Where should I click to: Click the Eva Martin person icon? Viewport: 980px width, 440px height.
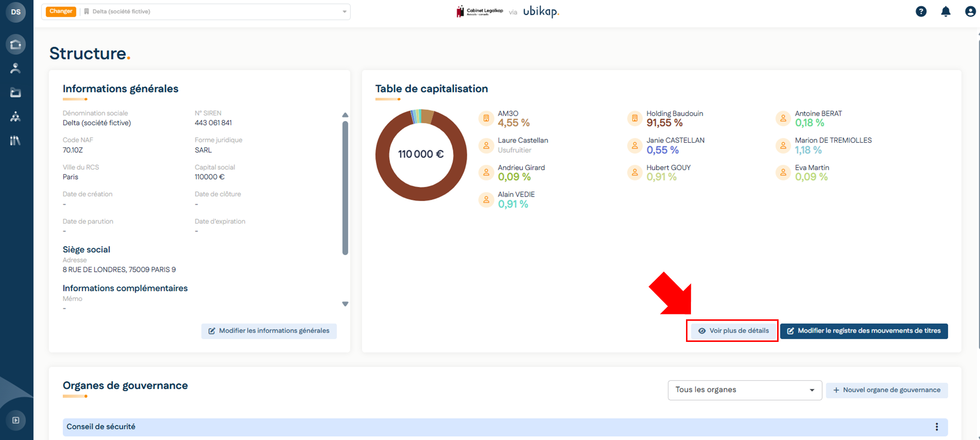(x=783, y=173)
